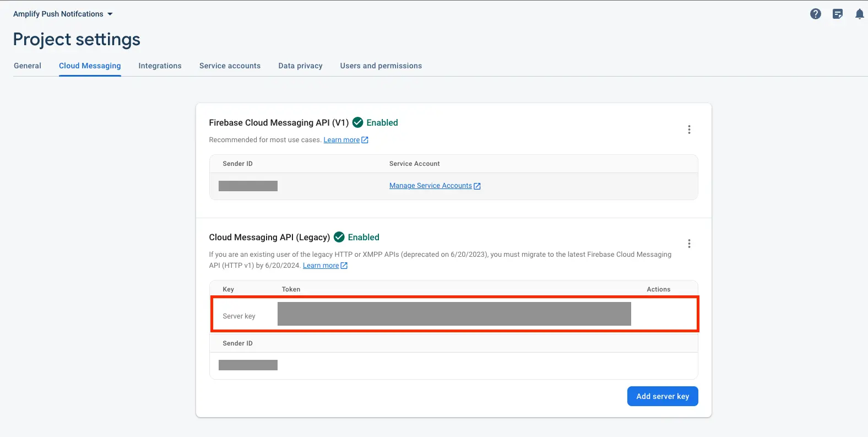The height and width of the screenshot is (437, 868).
Task: Open three-dot menu for Cloud Messaging API (Legacy)
Action: point(689,244)
